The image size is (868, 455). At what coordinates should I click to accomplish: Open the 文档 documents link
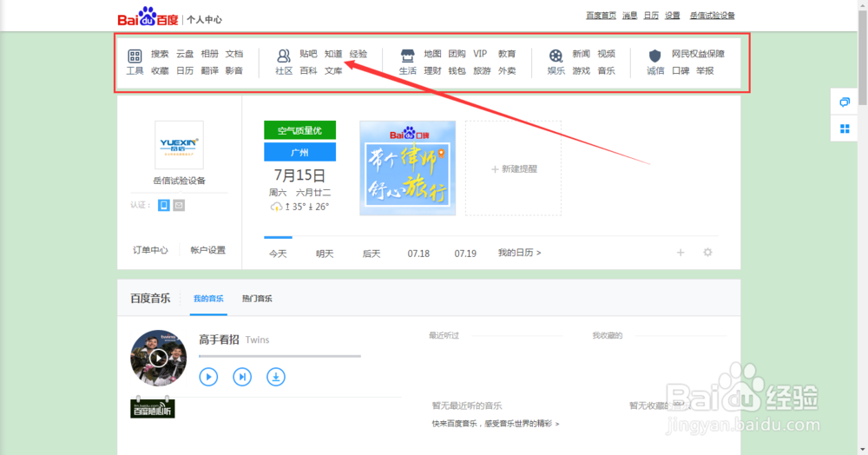pyautogui.click(x=234, y=54)
